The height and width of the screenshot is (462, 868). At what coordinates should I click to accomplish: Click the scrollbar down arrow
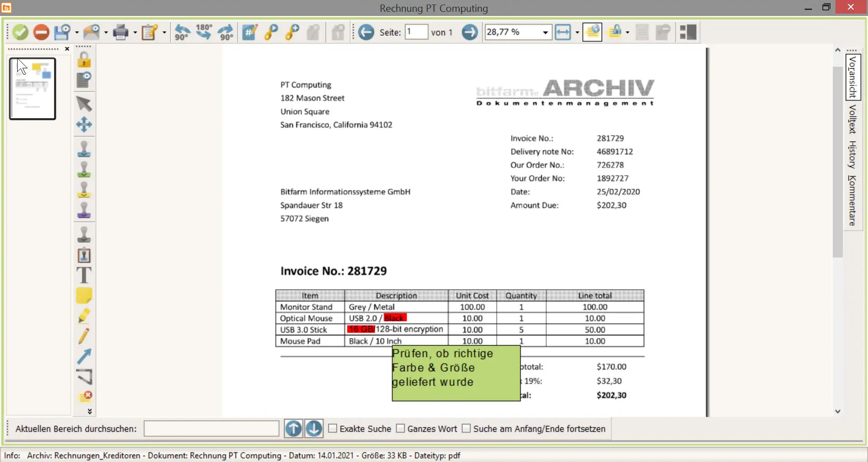click(838, 411)
